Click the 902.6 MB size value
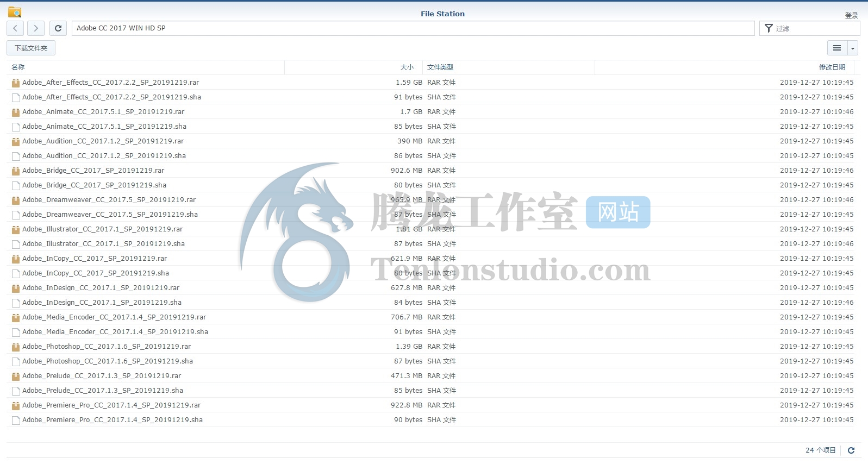 point(407,171)
